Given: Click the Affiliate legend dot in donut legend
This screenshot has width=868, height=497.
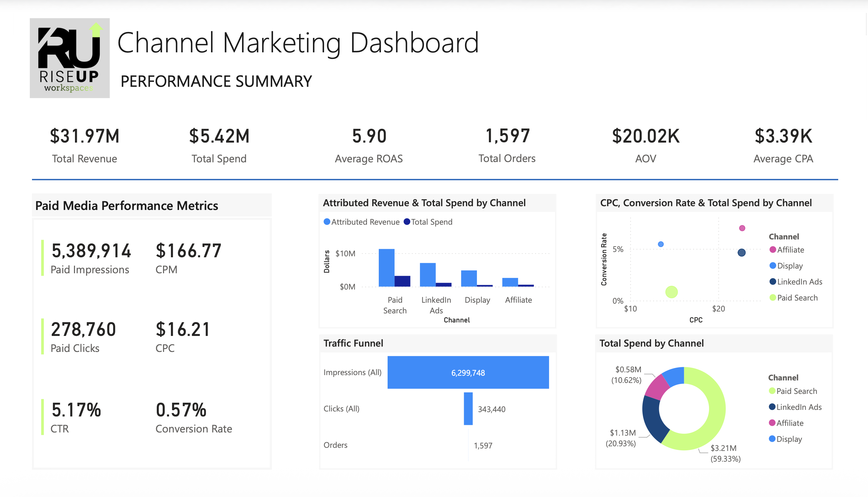Looking at the screenshot, I should (x=773, y=423).
